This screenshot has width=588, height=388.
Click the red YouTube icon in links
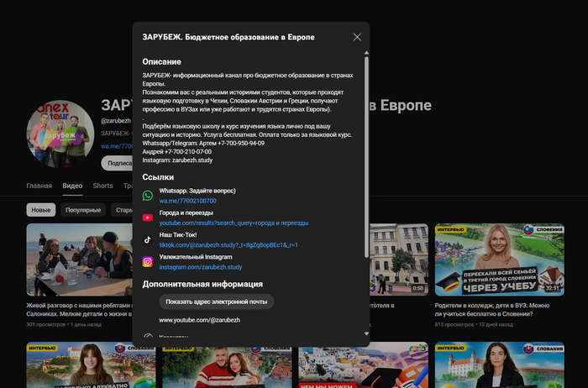pyautogui.click(x=147, y=218)
